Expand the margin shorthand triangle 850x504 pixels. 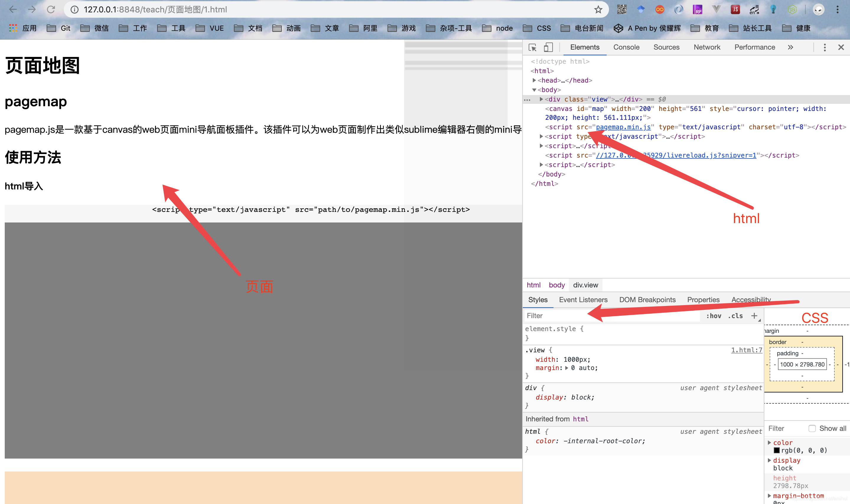[566, 368]
